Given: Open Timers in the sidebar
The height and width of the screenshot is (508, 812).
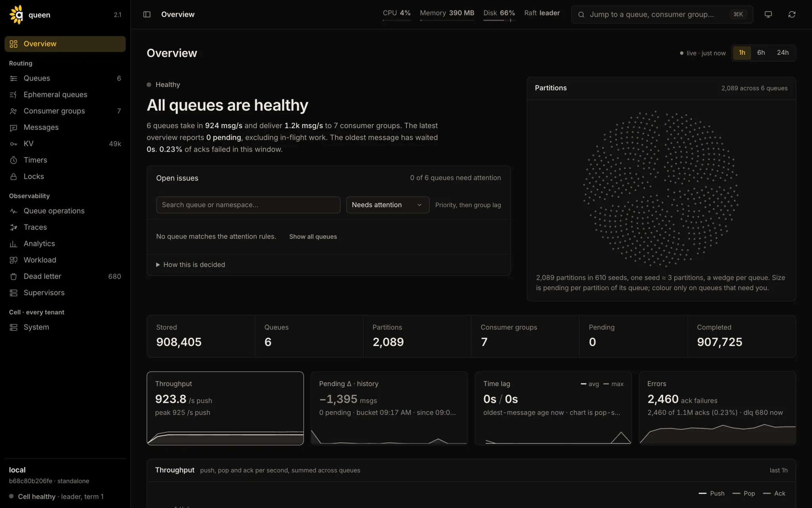Looking at the screenshot, I should [65, 160].
